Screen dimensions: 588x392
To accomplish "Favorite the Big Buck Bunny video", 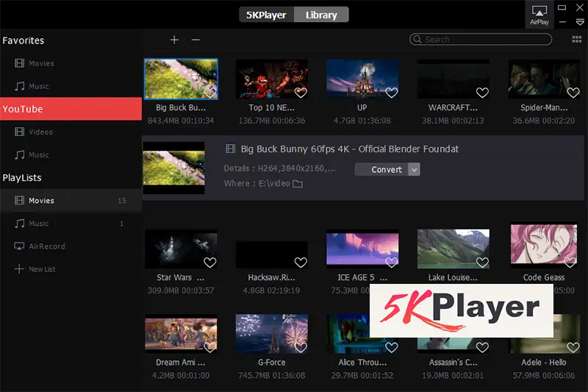I will click(x=210, y=92).
